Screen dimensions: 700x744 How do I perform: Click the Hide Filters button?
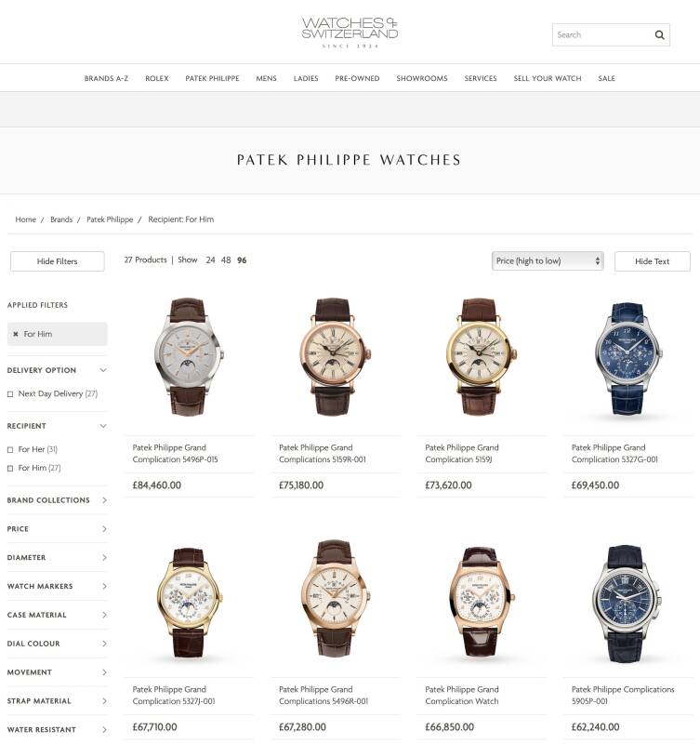tap(58, 261)
